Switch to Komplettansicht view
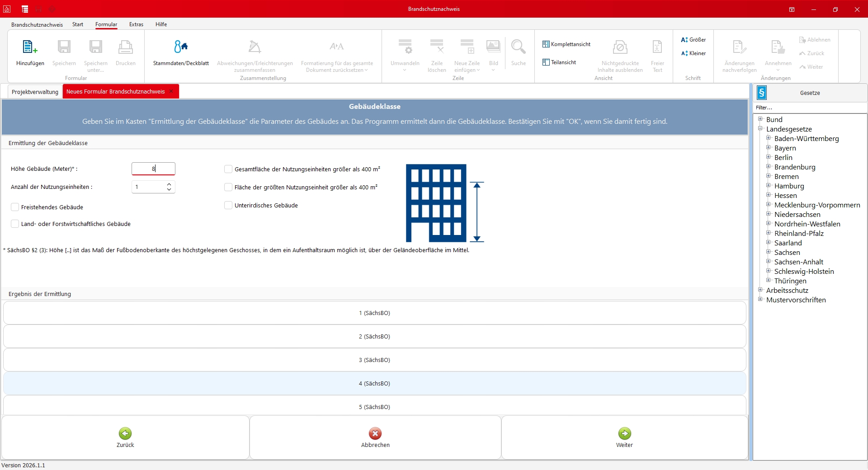Image resolution: width=868 pixels, height=470 pixels. [x=566, y=44]
